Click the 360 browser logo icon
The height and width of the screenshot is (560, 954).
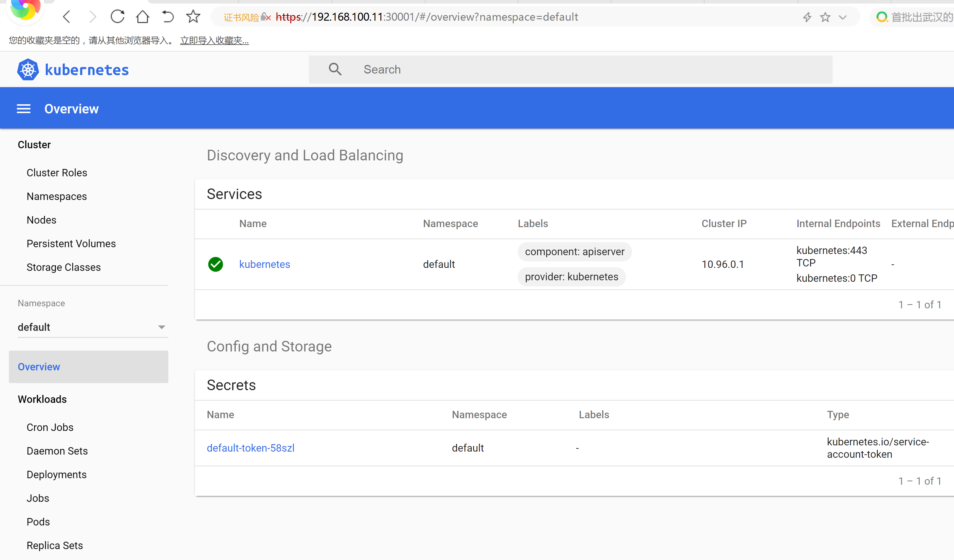point(25,10)
